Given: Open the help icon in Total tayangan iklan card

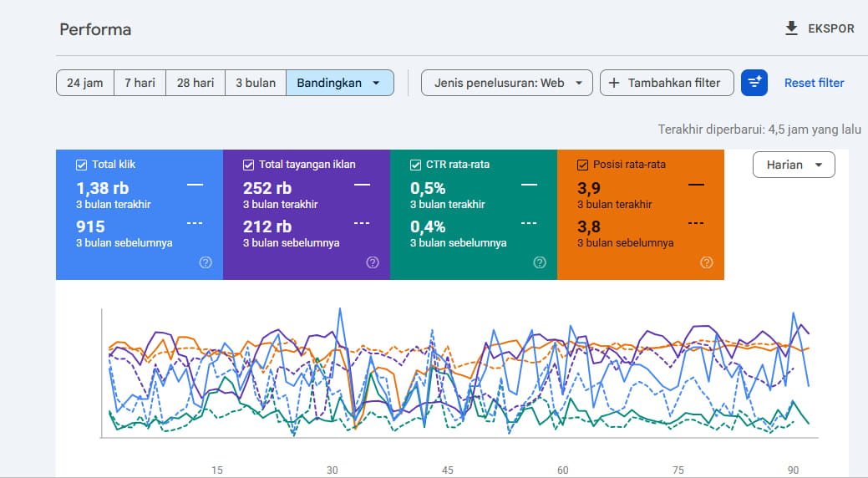Looking at the screenshot, I should [373, 262].
